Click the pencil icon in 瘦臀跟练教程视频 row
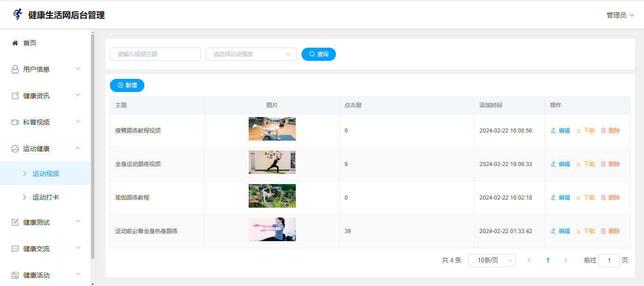Screen dimensions: 644x286 (x=554, y=131)
